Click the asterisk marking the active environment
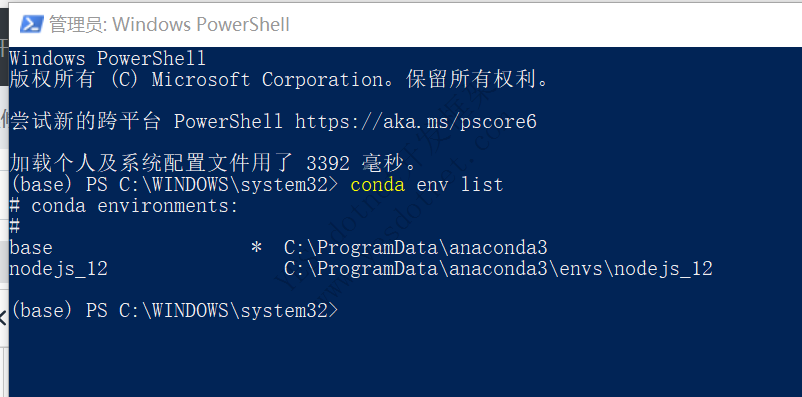This screenshot has width=802, height=397. pos(256,248)
